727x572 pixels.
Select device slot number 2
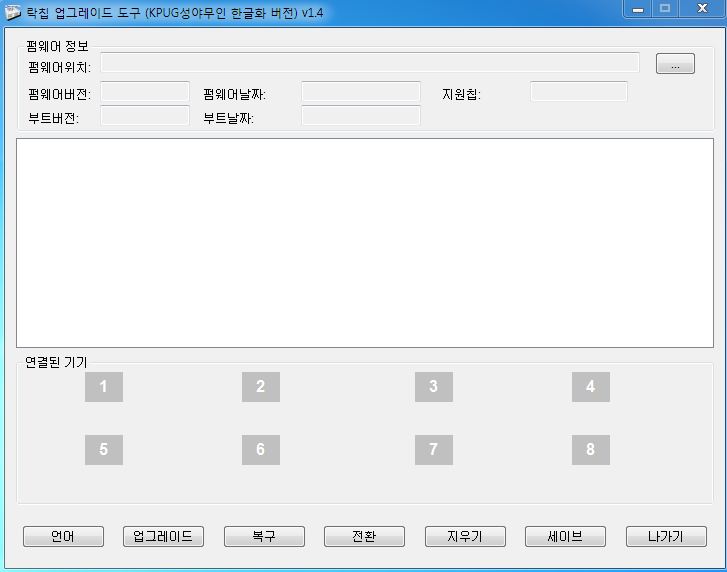pyautogui.click(x=260, y=387)
